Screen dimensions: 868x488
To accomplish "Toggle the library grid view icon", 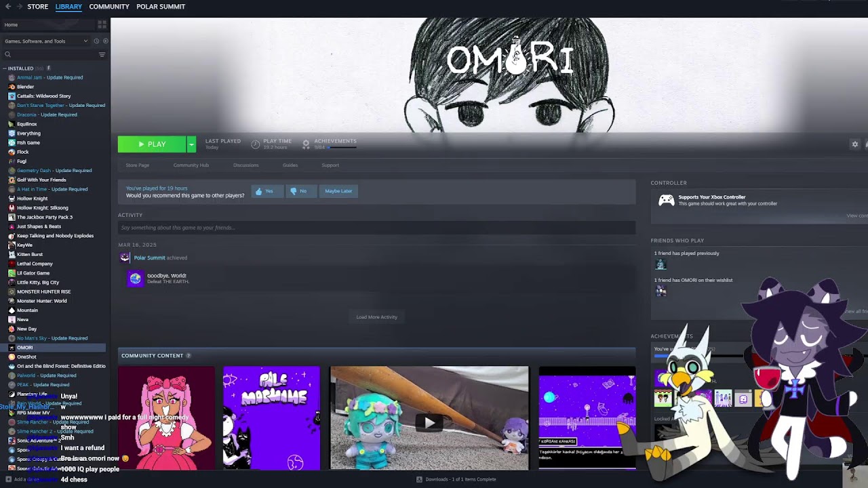I will 102,24.
